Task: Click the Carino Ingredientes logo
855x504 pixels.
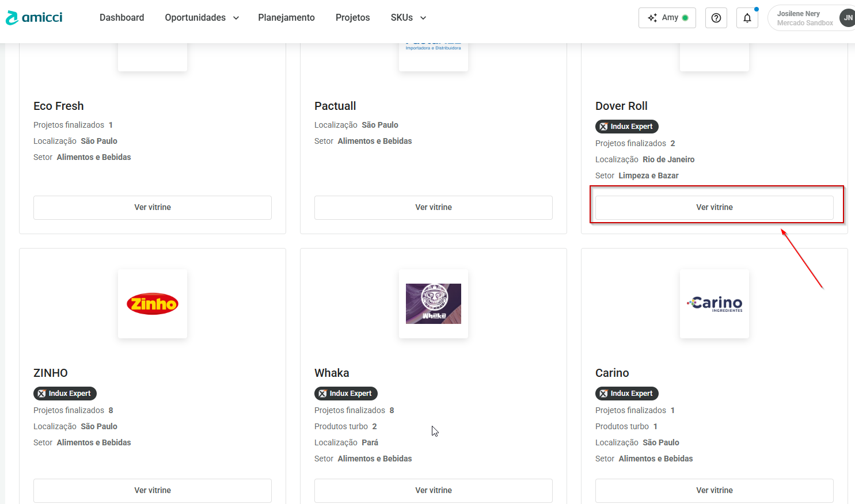Action: (x=715, y=304)
